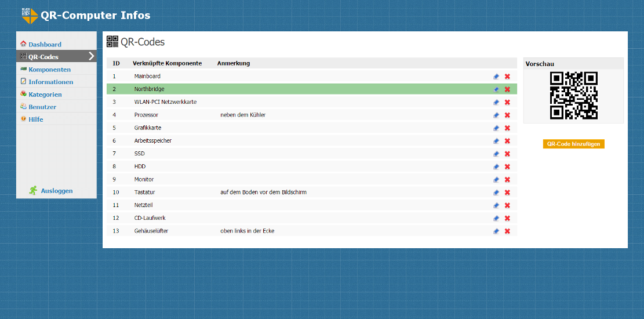The image size is (644, 319).
Task: Edit the Netzteil entry
Action: click(496, 205)
